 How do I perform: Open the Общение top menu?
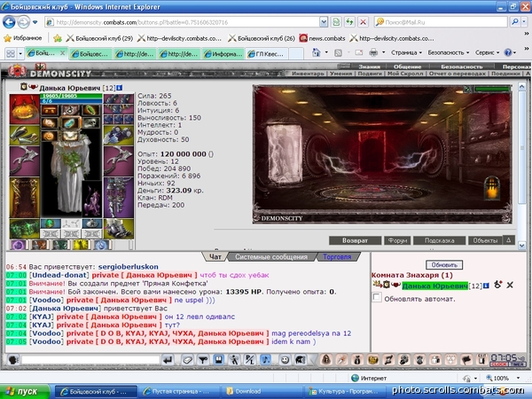point(408,66)
